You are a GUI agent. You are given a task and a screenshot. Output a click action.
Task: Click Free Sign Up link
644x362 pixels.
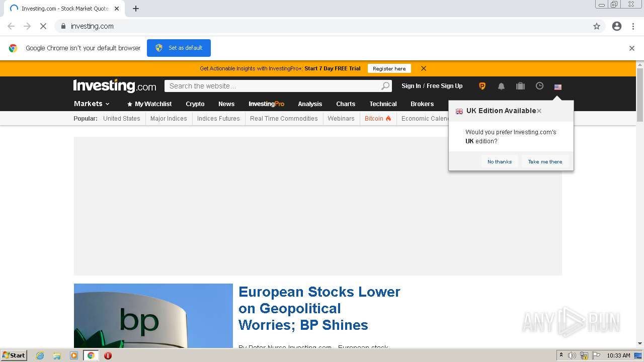445,86
